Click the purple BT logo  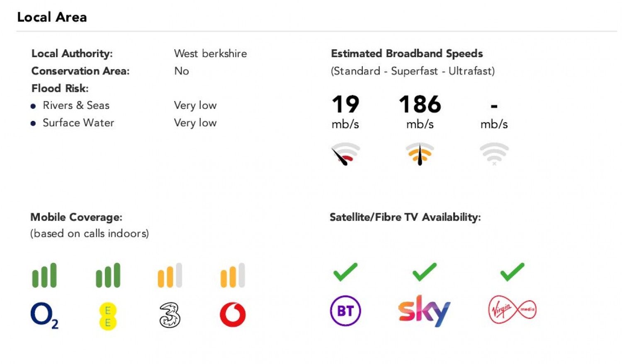[x=345, y=311]
